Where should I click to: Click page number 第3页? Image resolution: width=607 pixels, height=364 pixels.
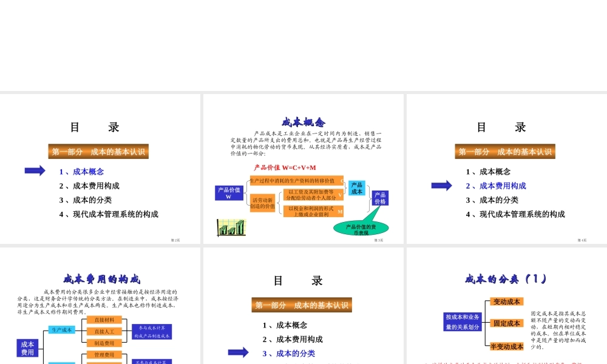coord(379,240)
